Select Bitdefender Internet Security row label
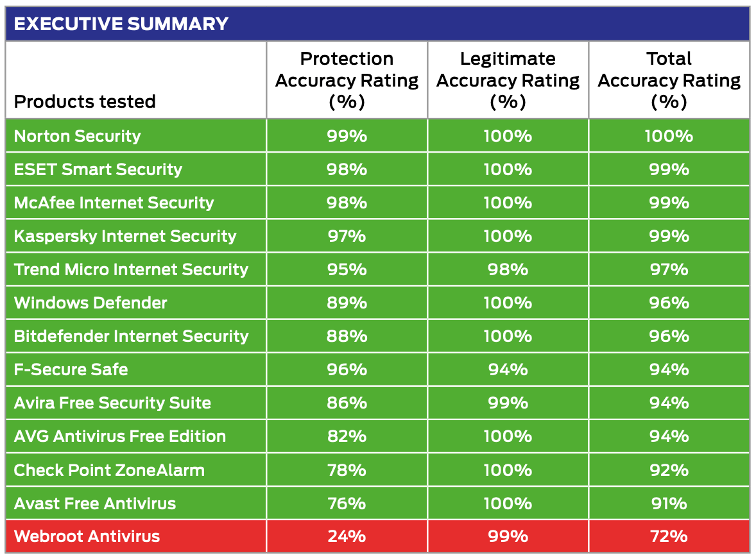 (x=131, y=336)
